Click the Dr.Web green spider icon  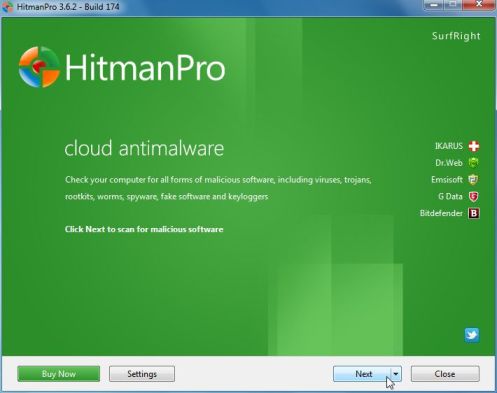pyautogui.click(x=473, y=163)
